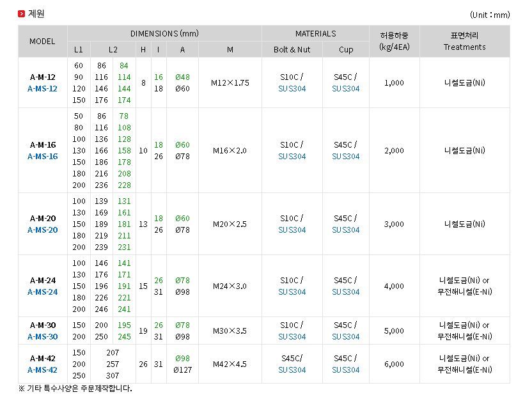Click the 제원 section heading
Image resolution: width=532 pixels, height=413 pixels.
(36, 13)
